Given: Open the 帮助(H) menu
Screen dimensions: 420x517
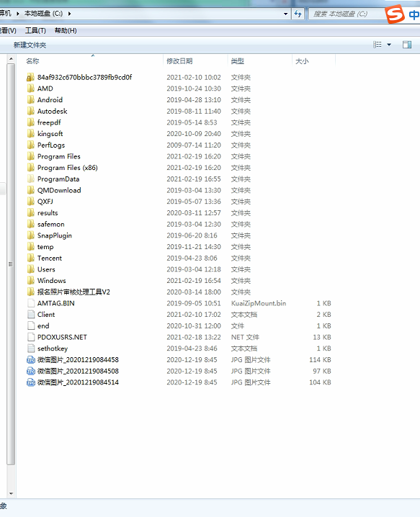Looking at the screenshot, I should tap(66, 31).
